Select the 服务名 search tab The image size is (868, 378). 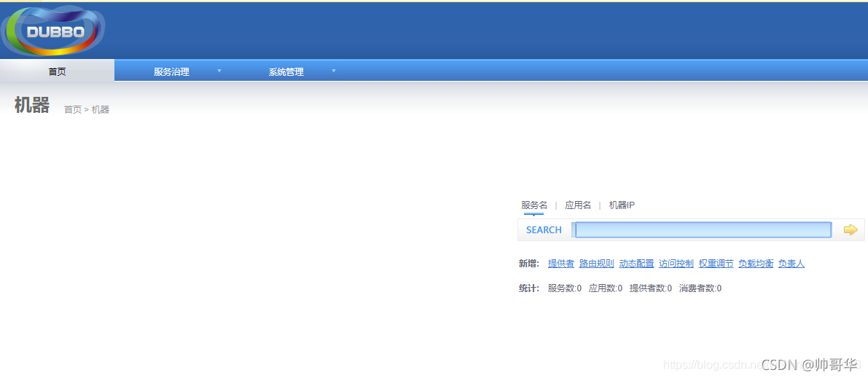tap(534, 205)
